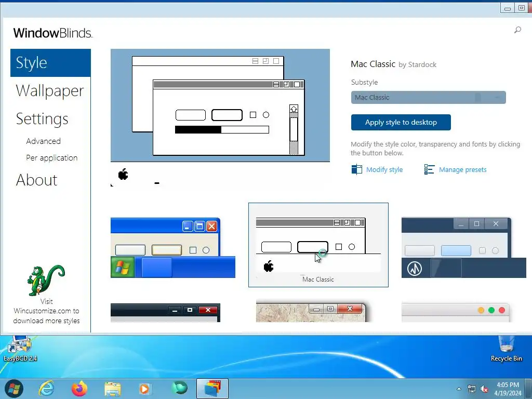Viewport: 532px width, 399px height.
Task: Open Advanced settings
Action: (x=44, y=141)
